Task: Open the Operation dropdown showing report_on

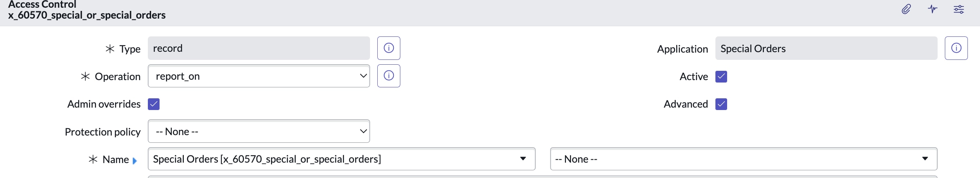Action: pyautogui.click(x=259, y=76)
